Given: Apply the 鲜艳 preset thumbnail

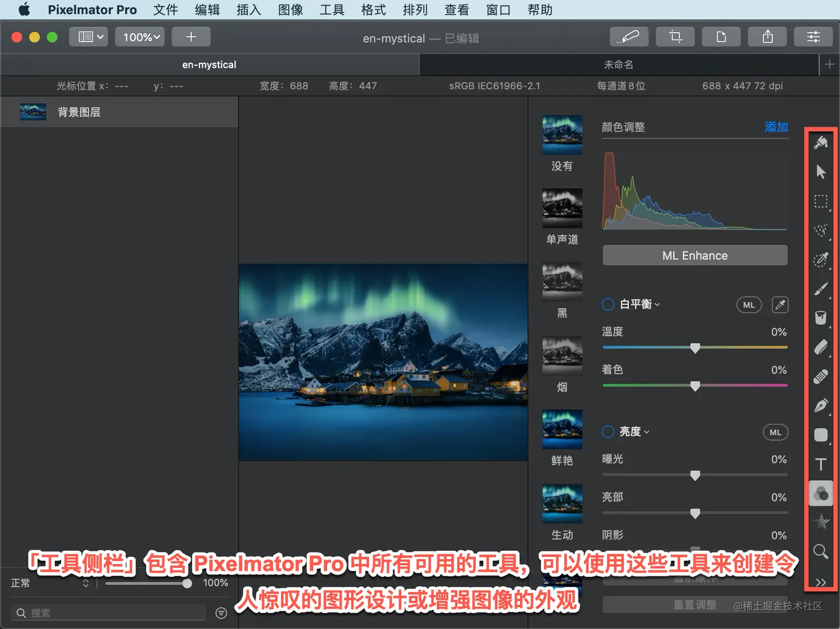Looking at the screenshot, I should tap(562, 429).
